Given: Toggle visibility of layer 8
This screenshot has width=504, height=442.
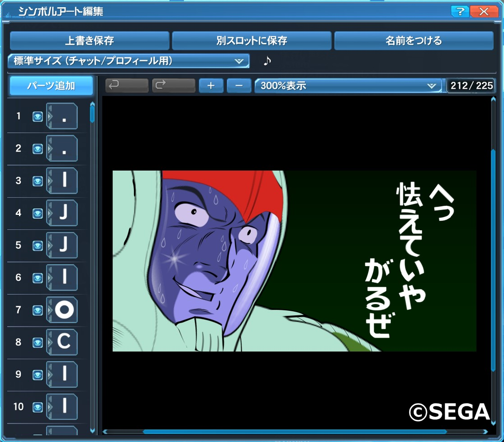Looking at the screenshot, I should click(x=38, y=342).
